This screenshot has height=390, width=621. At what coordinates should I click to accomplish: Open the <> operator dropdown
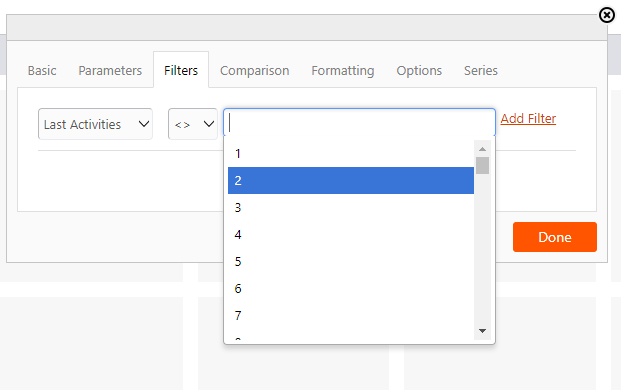193,124
